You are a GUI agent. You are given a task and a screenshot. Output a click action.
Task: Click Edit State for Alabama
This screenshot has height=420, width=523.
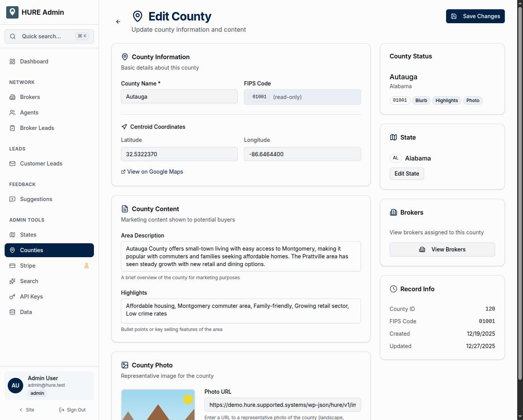pyautogui.click(x=407, y=174)
